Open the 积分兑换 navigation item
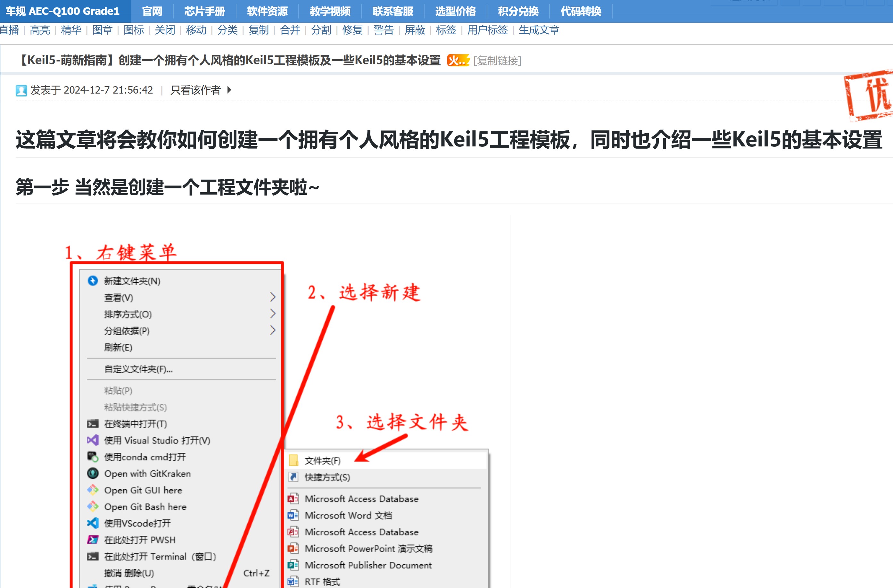893x588 pixels. tap(518, 11)
